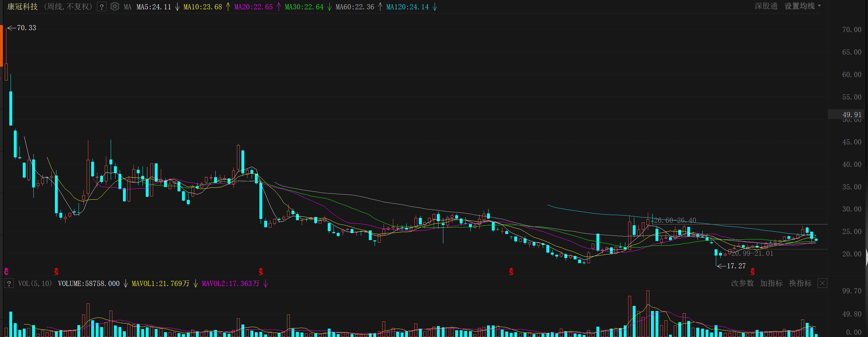
Task: Click the S marker nearest the 17.27 label
Action: point(752,272)
